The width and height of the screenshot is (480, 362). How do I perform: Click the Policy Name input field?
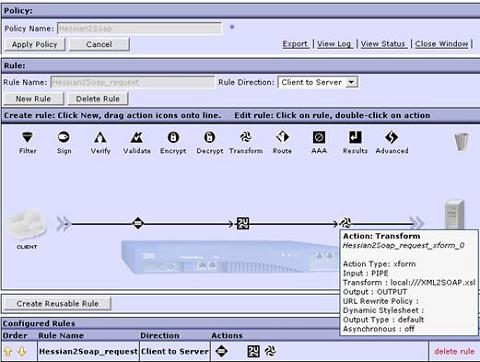139,28
